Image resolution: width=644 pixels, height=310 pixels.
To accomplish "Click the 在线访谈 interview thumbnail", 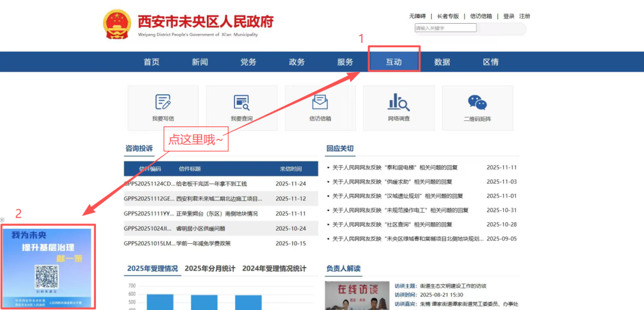I will [x=357, y=295].
